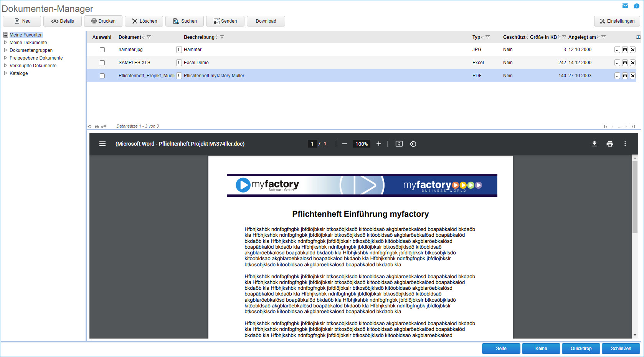Select Meine Favoriten in the sidebar
The height and width of the screenshot is (357, 644).
coord(26,35)
